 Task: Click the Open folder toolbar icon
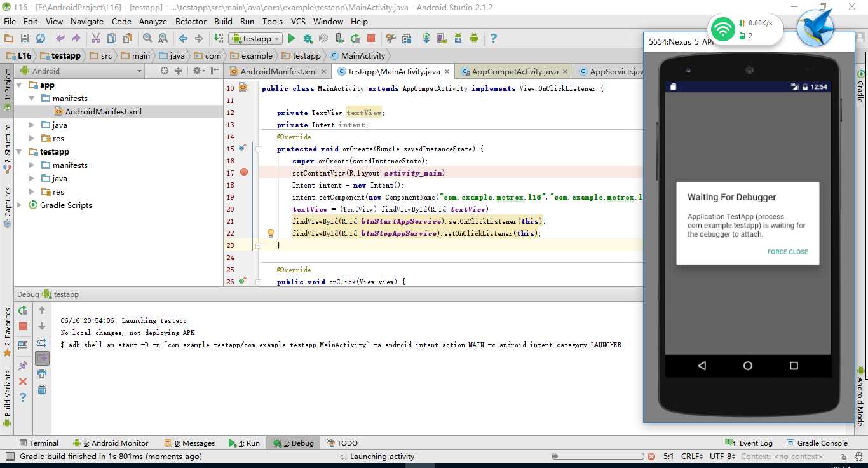click(9, 38)
